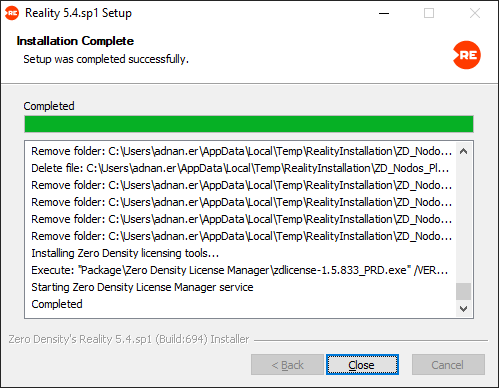Select the 'Delete file' log entry
The image size is (499, 388).
coord(240,168)
